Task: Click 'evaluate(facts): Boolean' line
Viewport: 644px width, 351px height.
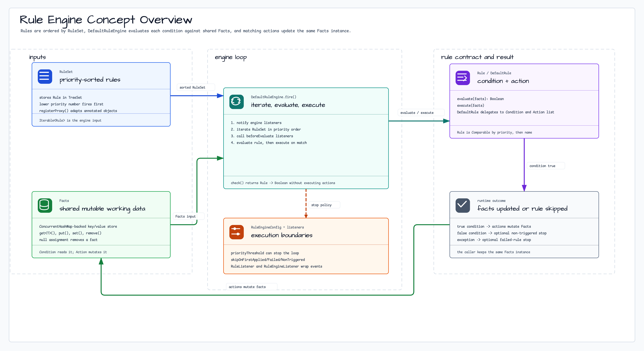Action: tap(480, 99)
